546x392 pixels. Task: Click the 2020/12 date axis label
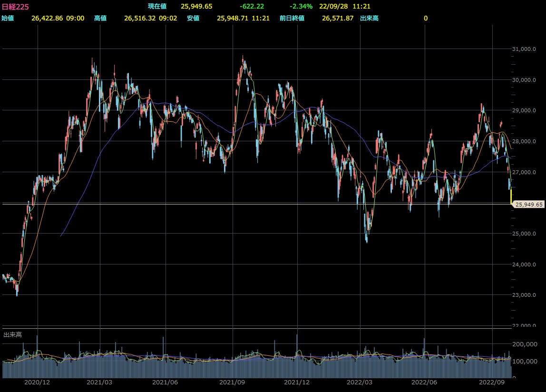[37, 382]
